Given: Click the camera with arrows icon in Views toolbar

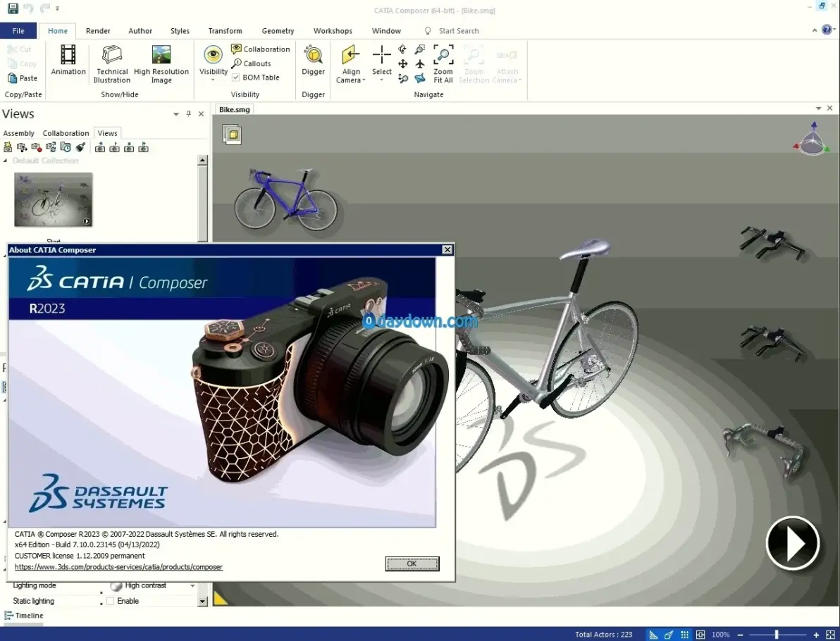Looking at the screenshot, I should click(x=22, y=147).
